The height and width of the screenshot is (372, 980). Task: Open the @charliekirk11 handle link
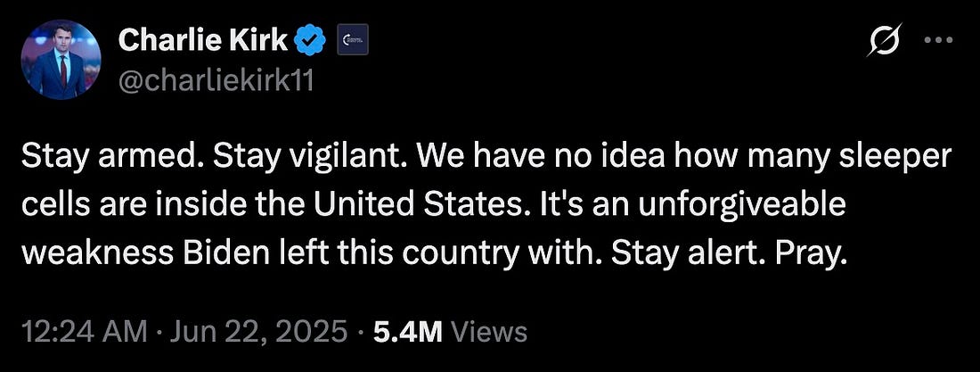click(x=215, y=81)
